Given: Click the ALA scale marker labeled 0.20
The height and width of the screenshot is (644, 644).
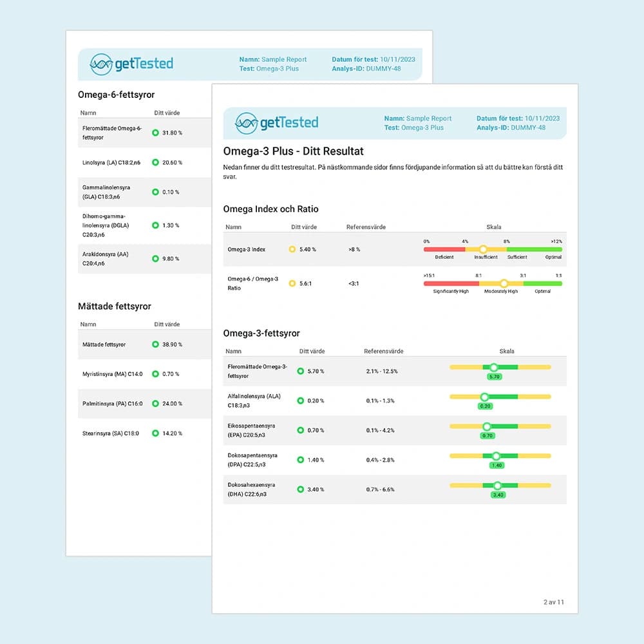Looking at the screenshot, I should point(485,397).
